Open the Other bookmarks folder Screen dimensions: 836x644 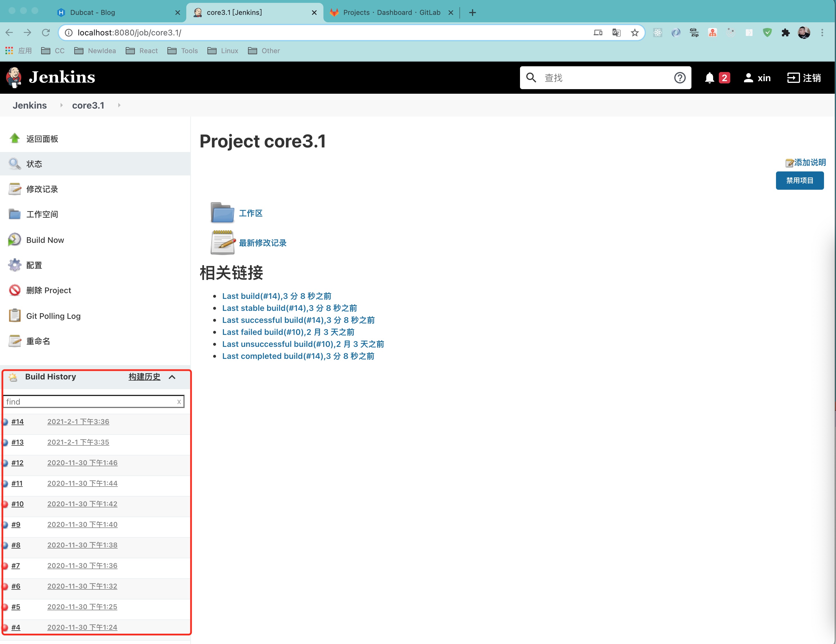click(264, 51)
